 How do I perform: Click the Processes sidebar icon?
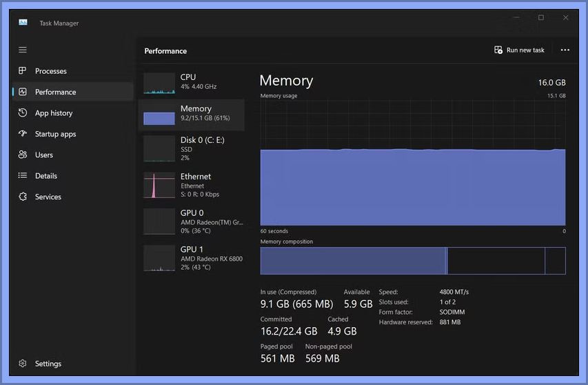pos(23,70)
